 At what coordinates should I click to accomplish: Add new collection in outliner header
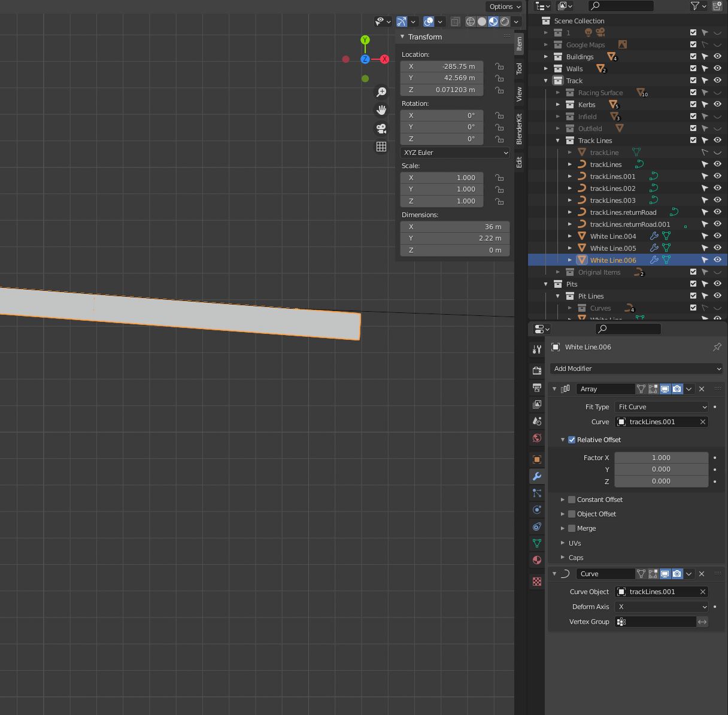[x=717, y=6]
